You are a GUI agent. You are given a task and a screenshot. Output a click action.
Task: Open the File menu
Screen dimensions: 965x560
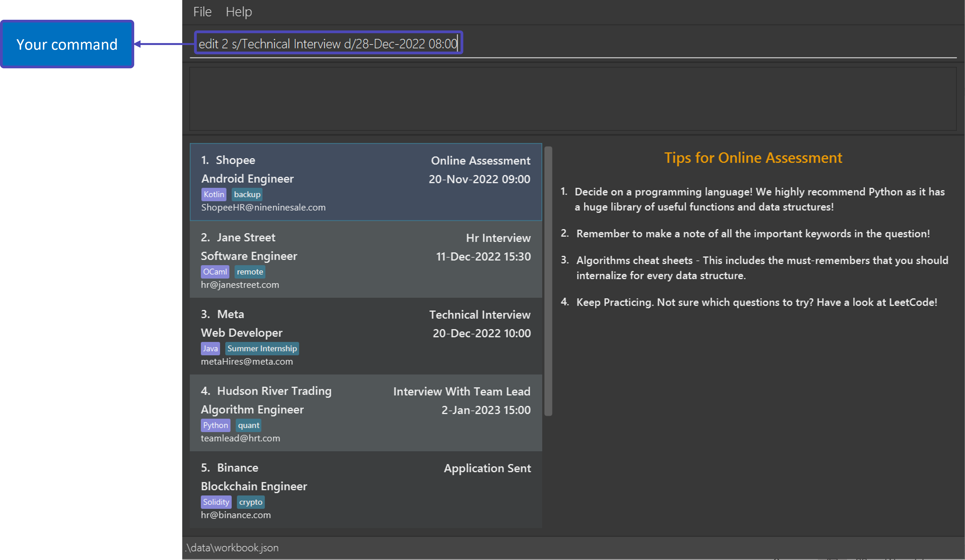point(202,12)
